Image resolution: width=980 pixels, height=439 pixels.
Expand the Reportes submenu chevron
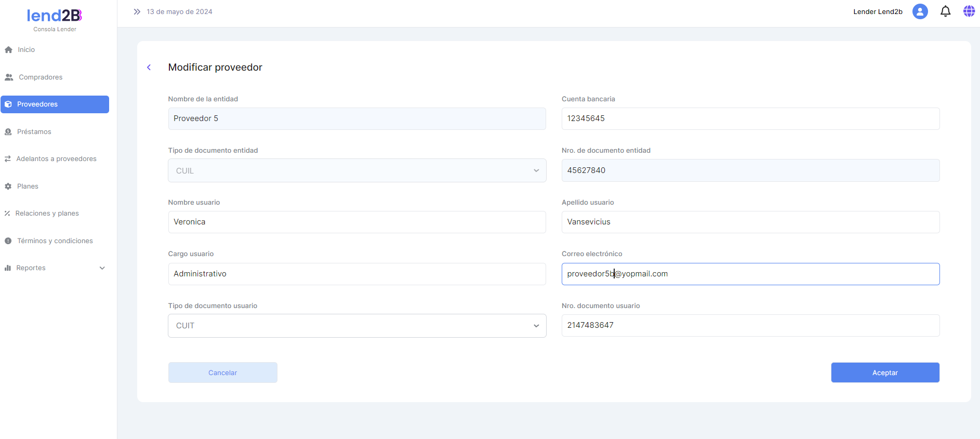tap(102, 268)
